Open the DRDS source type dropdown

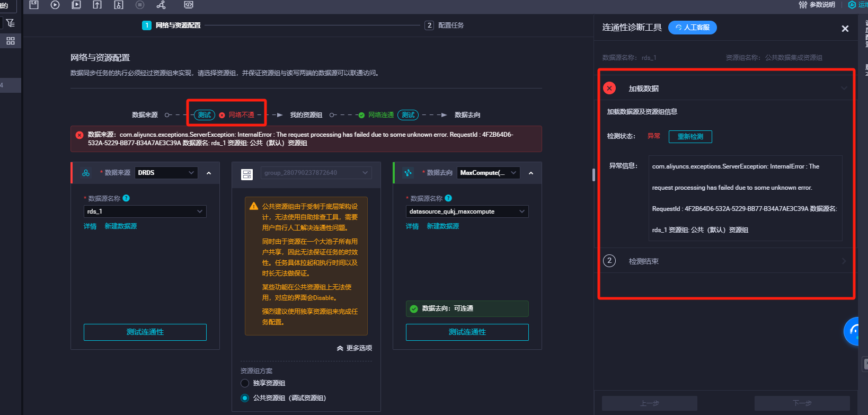[166, 173]
